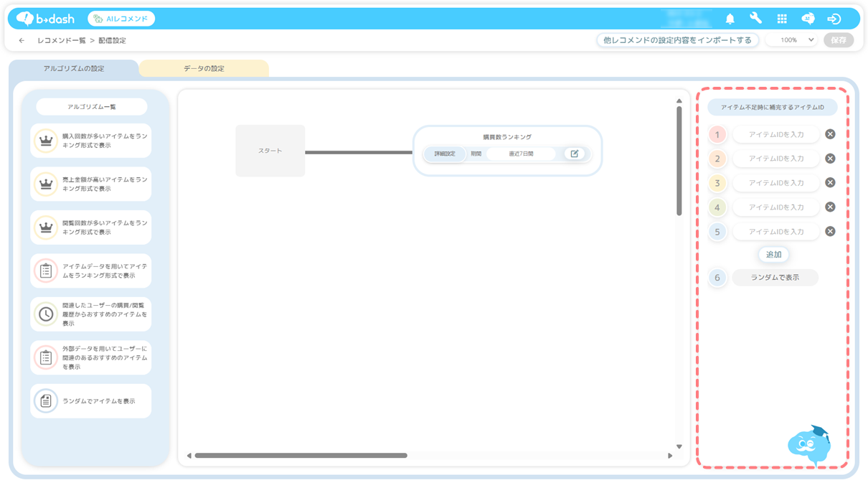Select the アルゴリズムの設定 tab
The height and width of the screenshot is (488, 868).
pos(73,69)
